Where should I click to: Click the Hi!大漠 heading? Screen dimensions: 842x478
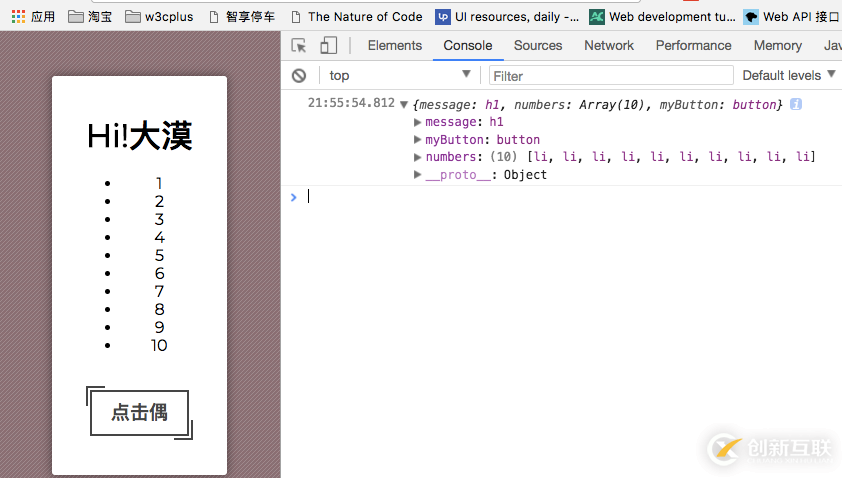coord(140,136)
